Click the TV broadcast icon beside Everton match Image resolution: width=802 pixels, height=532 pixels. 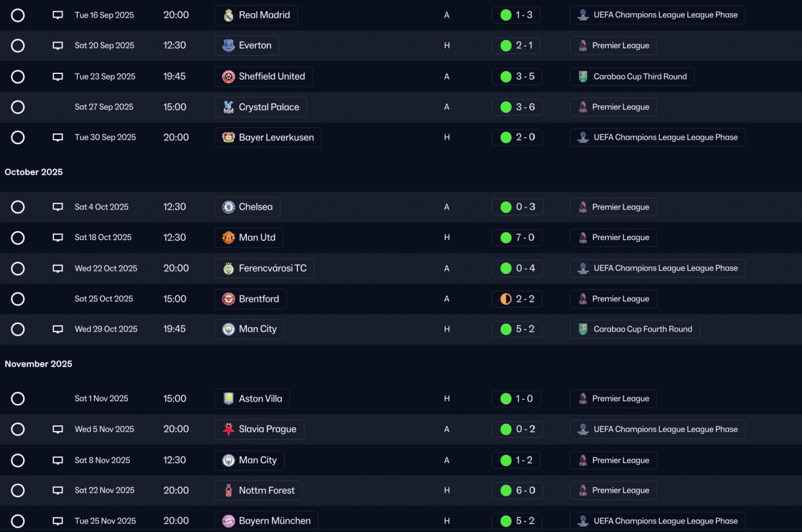point(58,46)
